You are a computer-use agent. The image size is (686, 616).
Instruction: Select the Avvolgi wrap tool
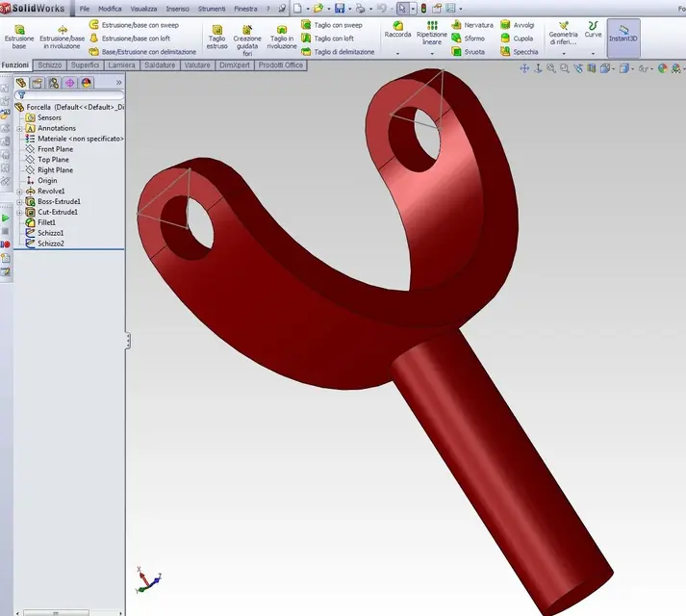click(518, 25)
